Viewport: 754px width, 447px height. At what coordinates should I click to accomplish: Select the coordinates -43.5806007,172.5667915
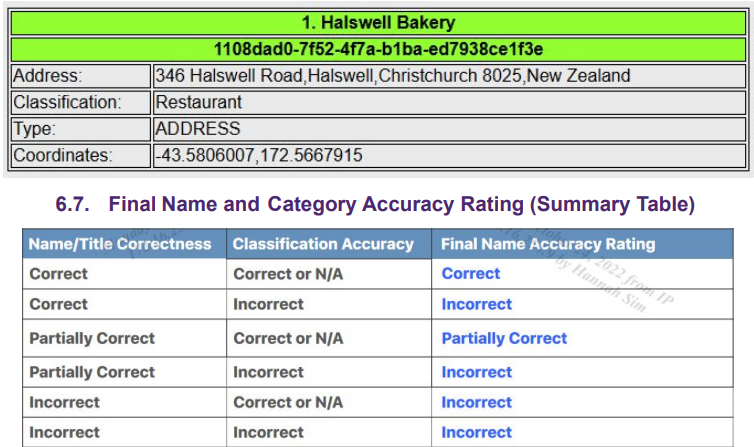pos(259,155)
